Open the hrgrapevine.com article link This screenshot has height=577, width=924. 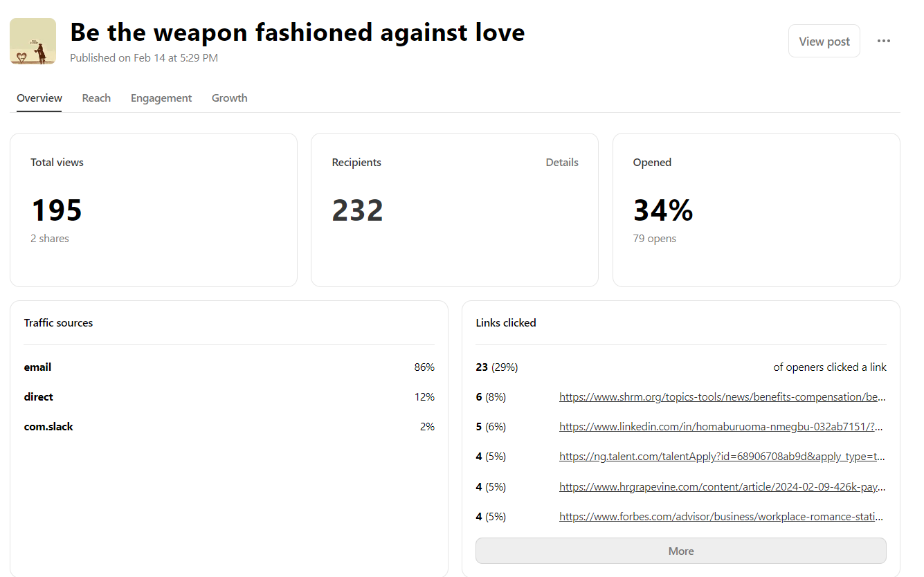722,487
